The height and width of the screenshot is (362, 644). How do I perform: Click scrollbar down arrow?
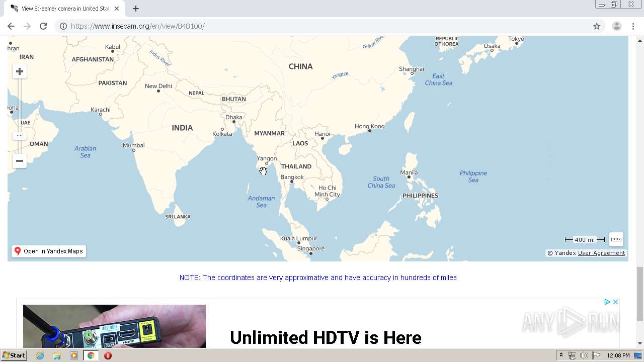click(640, 343)
